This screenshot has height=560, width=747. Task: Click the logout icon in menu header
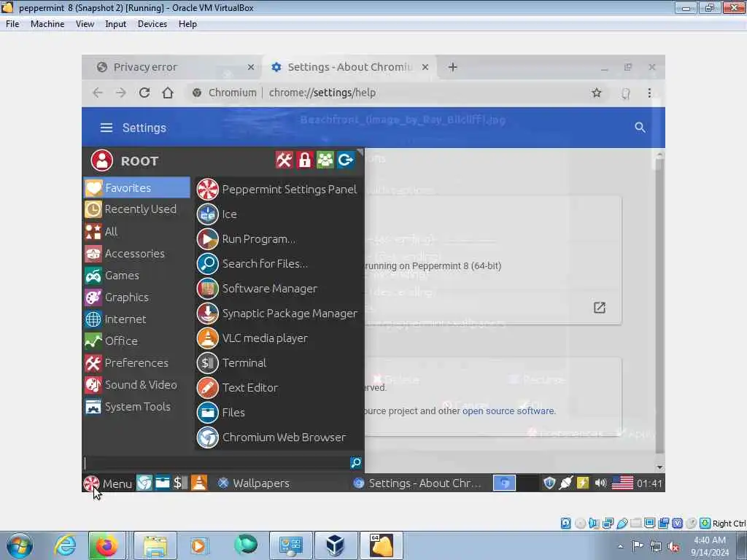pos(345,160)
